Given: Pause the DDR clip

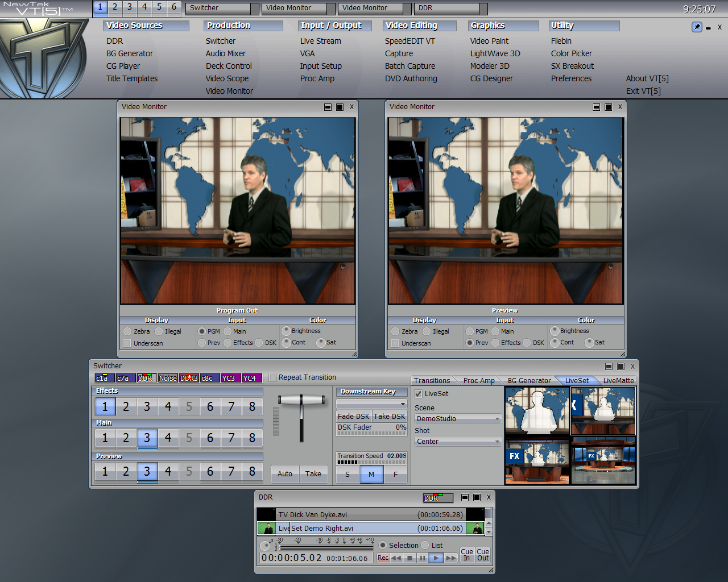Looking at the screenshot, I should tap(422, 558).
